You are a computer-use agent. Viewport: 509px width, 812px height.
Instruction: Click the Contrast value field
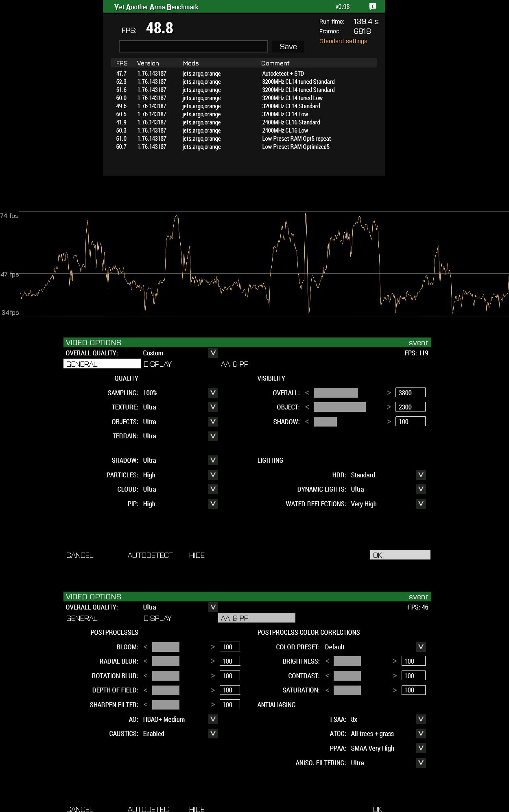413,676
